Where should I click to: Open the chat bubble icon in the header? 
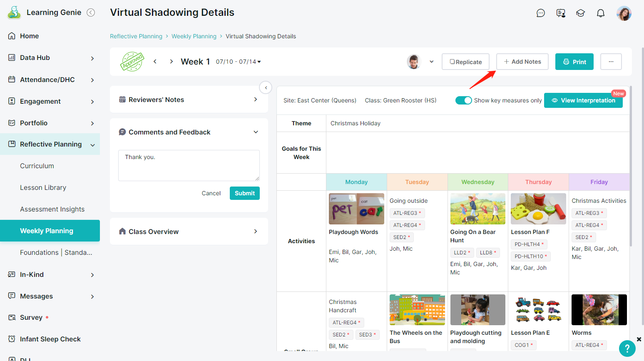(541, 13)
